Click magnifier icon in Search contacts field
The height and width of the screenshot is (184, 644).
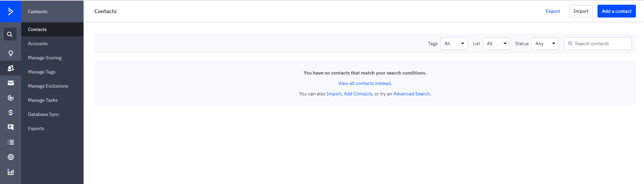tap(570, 43)
